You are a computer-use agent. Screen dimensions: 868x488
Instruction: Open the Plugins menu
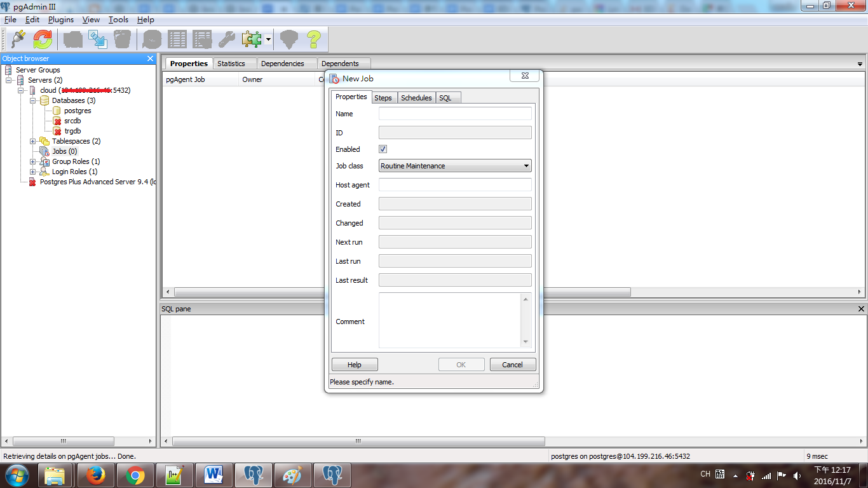coord(61,20)
